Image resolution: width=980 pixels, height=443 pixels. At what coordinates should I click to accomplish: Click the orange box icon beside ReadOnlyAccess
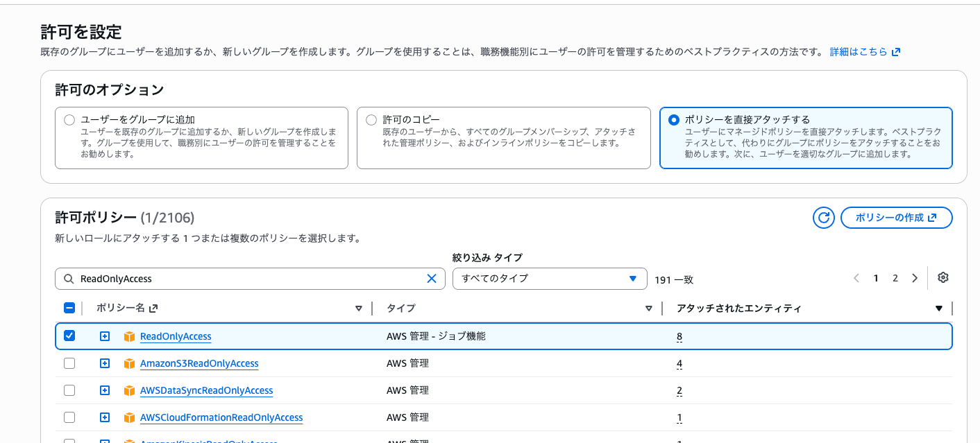[129, 336]
